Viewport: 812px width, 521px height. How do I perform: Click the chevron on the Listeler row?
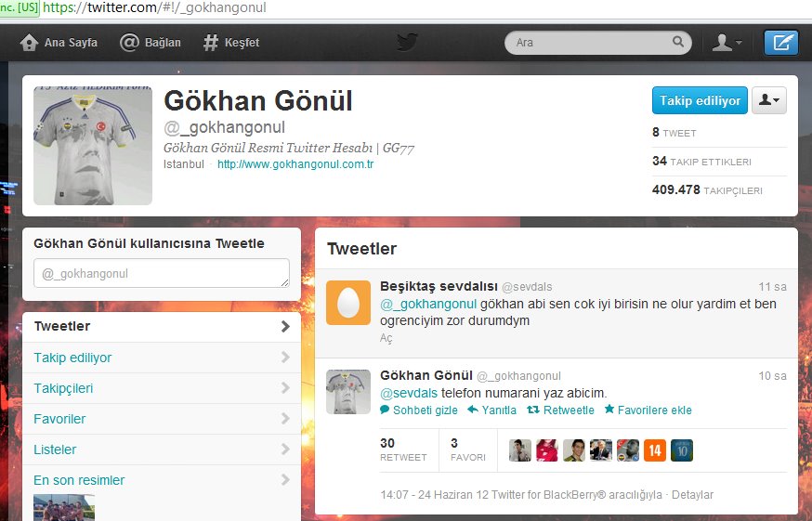[x=285, y=449]
